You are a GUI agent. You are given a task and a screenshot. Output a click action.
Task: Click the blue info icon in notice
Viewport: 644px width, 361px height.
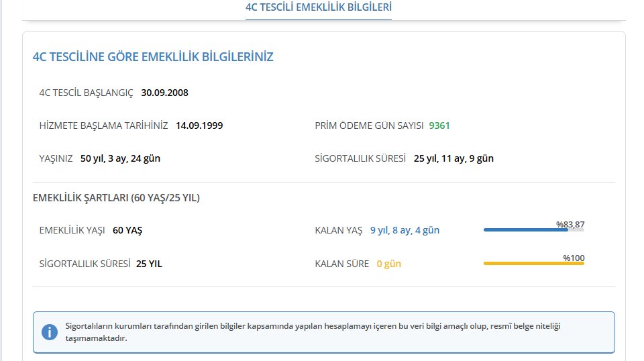[50, 332]
